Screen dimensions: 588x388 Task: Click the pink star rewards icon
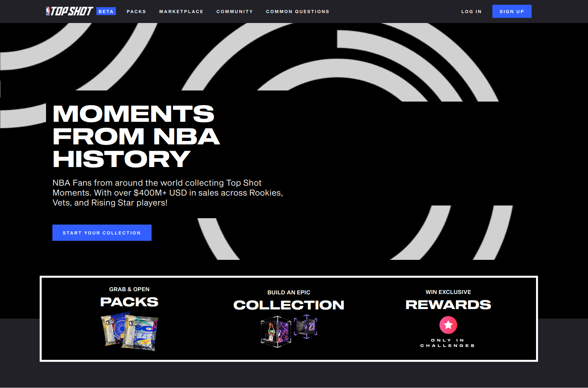(448, 325)
